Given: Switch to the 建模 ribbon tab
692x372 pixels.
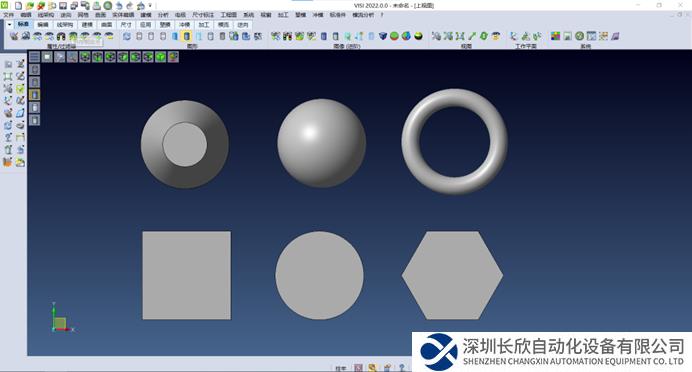Looking at the screenshot, I should coord(87,25).
